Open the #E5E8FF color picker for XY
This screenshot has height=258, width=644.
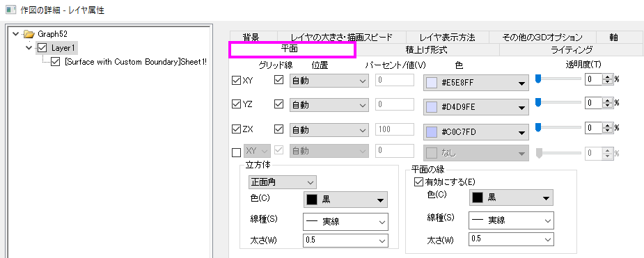(x=476, y=83)
